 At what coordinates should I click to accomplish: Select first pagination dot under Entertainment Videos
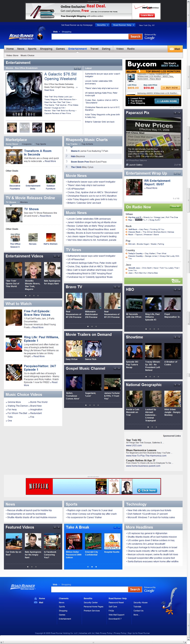[x=26, y=296]
